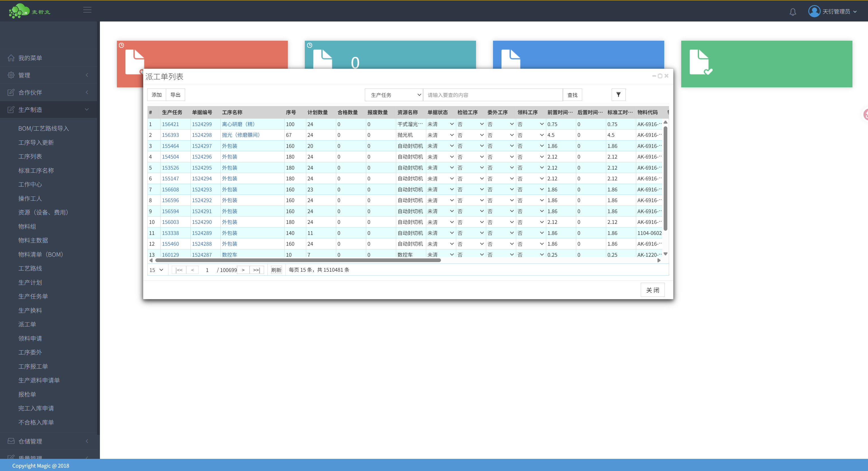Open 领料工序 dropdown in row 4
The image size is (868, 471).
coord(531,157)
